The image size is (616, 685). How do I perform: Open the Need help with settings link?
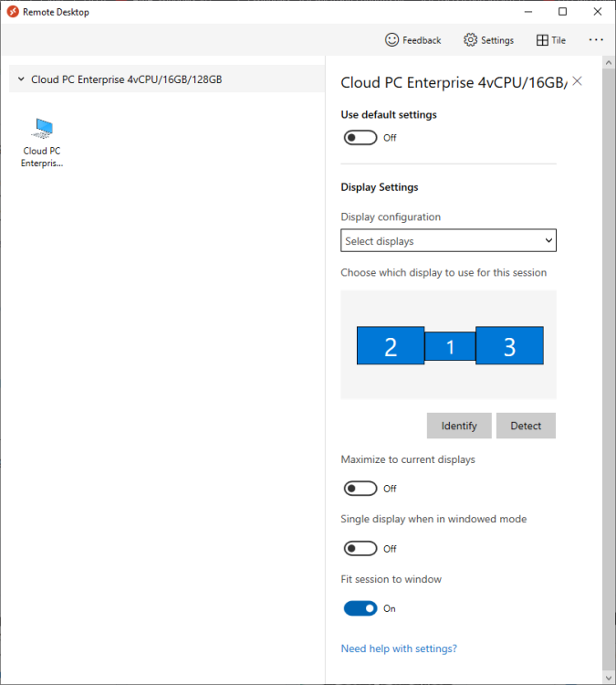(x=399, y=648)
